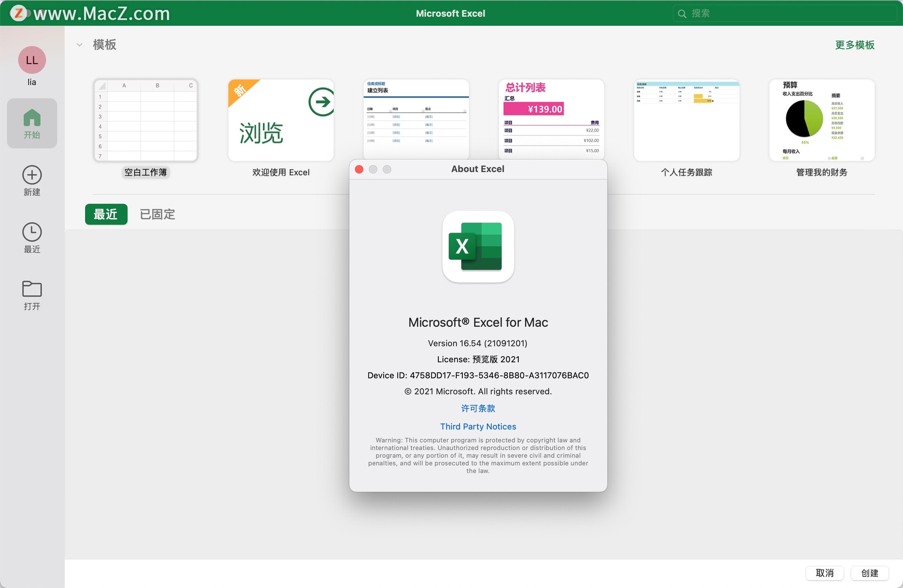Select the 空白工作簿 blank workbook template
The width and height of the screenshot is (903, 588).
coord(146,120)
